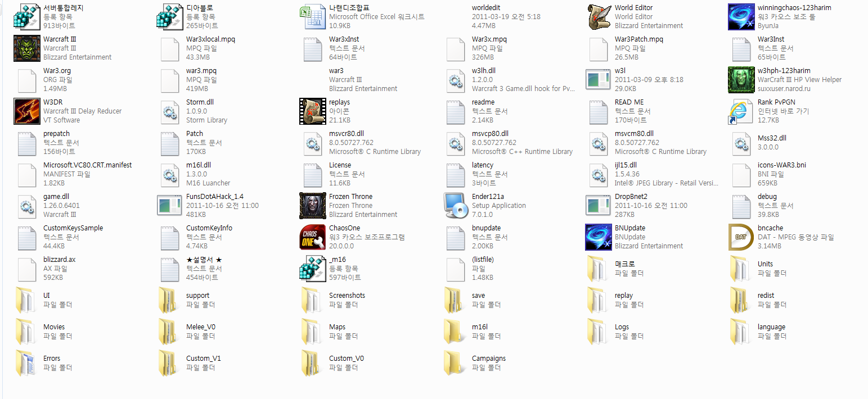
Task: Open the Maps folder
Action: pyautogui.click(x=313, y=332)
